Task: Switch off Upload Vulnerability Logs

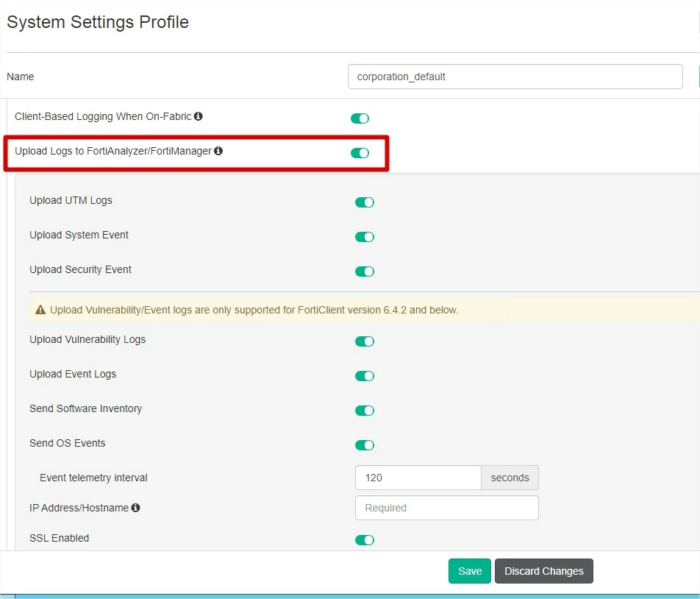Action: click(x=365, y=341)
